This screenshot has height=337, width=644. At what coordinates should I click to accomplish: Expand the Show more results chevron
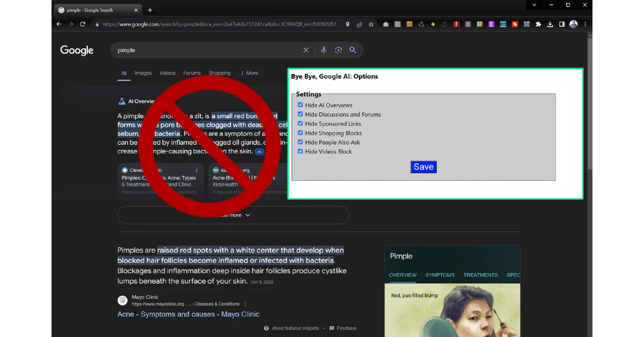tap(247, 215)
